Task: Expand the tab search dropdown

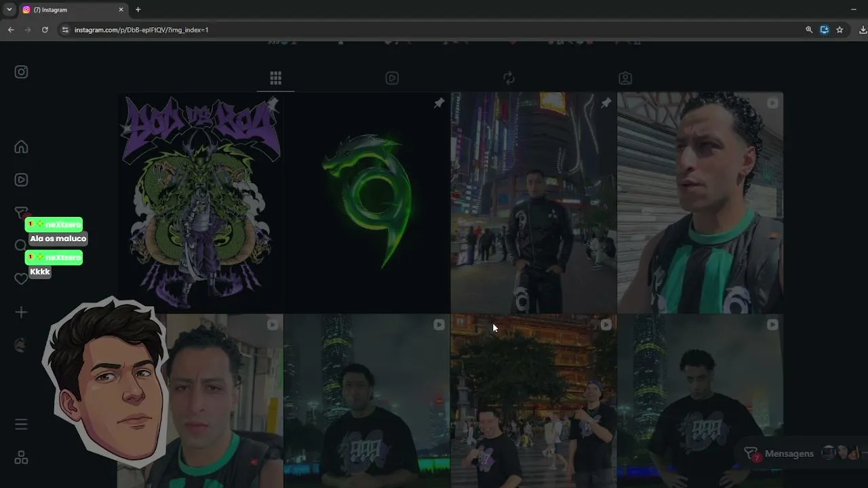Action: [x=9, y=9]
